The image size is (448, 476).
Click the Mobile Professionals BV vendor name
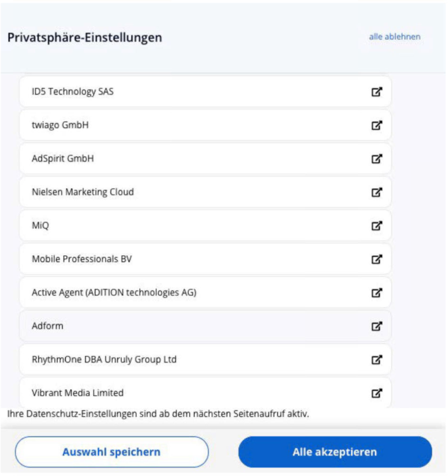(82, 259)
